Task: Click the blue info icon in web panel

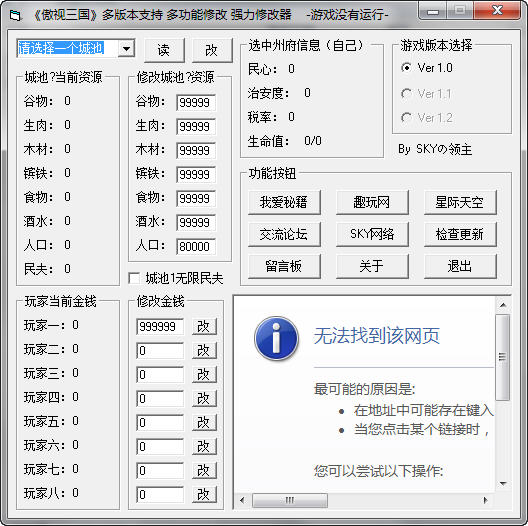Action: (x=276, y=338)
